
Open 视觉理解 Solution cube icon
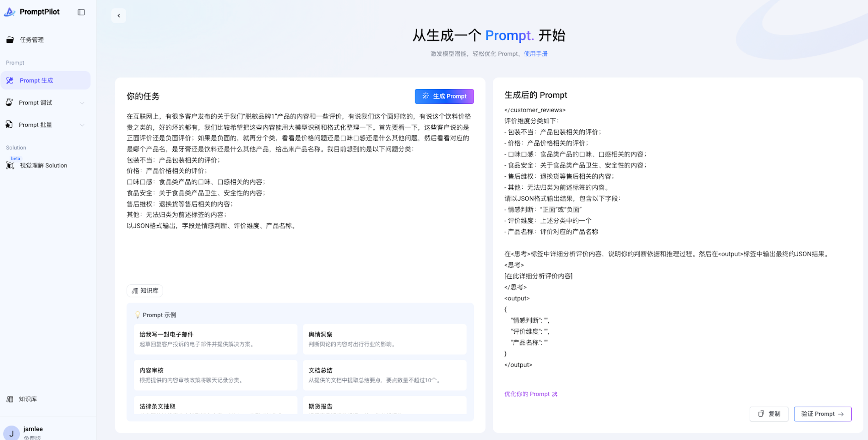pos(10,166)
